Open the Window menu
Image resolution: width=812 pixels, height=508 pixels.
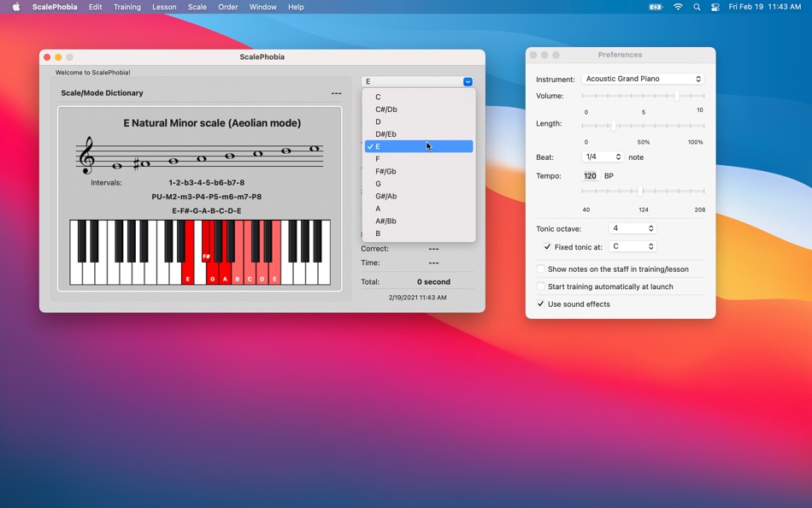tap(262, 7)
